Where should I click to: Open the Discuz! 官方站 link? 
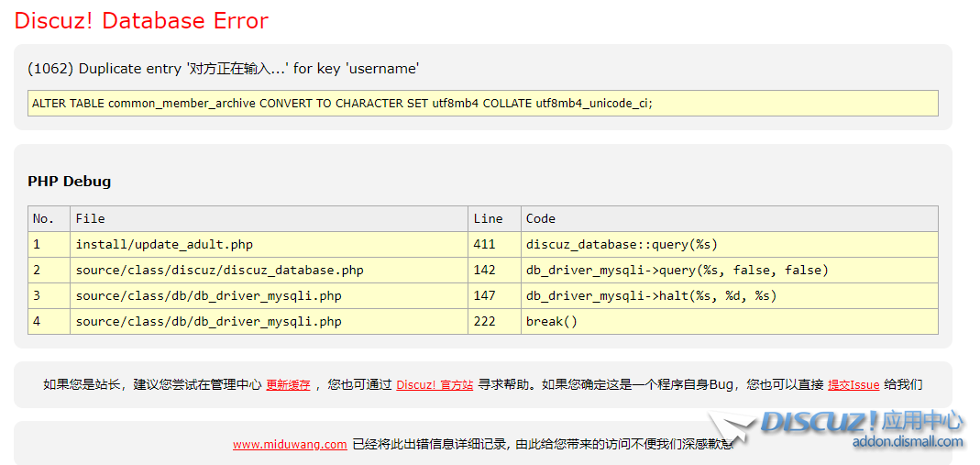(435, 385)
